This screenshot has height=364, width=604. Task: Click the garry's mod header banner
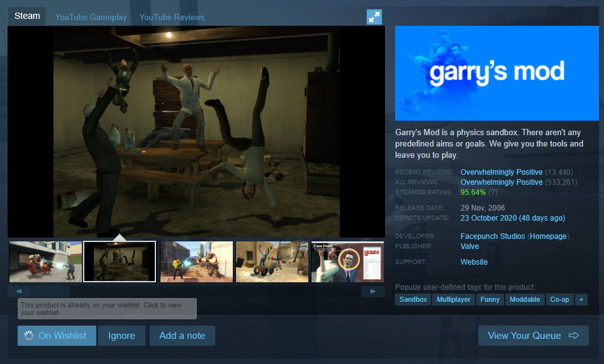(x=497, y=73)
